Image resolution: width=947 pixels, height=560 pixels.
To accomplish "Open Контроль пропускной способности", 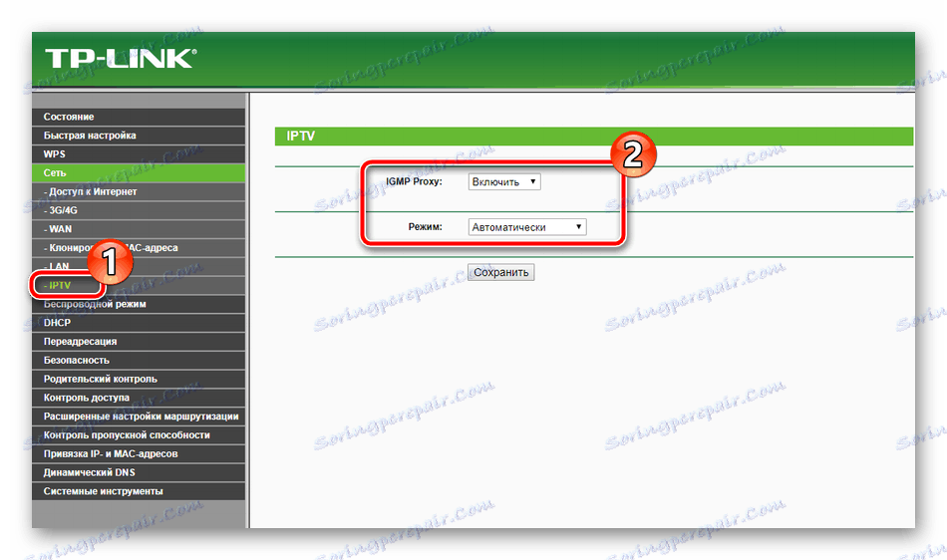I will pyautogui.click(x=139, y=434).
